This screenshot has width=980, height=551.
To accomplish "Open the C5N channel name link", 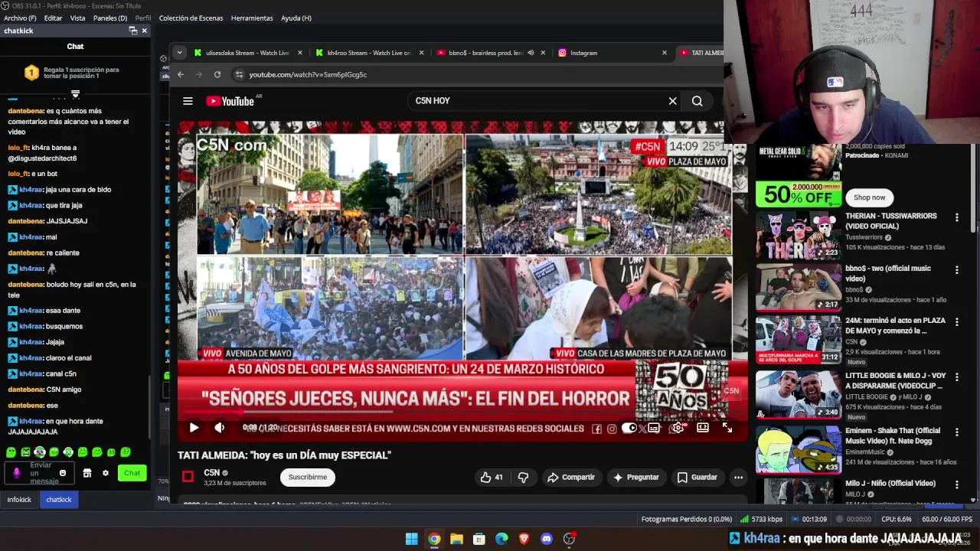I will point(212,473).
